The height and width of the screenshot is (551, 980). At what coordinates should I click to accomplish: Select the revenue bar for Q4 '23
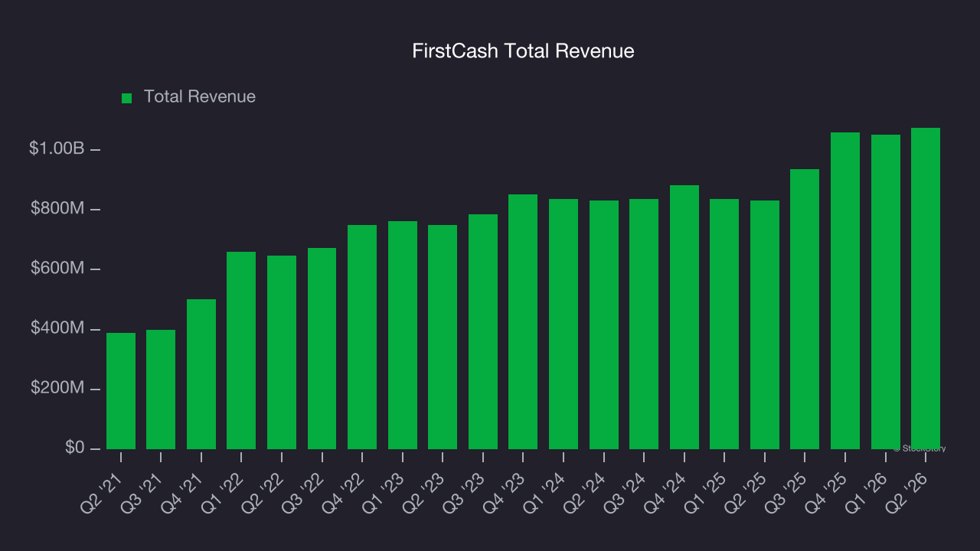pyautogui.click(x=523, y=322)
